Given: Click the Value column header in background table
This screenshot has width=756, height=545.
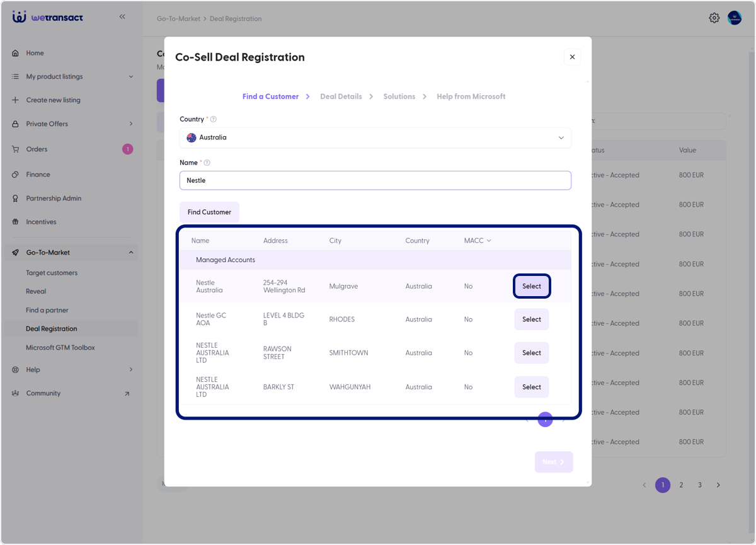Looking at the screenshot, I should pos(688,151).
